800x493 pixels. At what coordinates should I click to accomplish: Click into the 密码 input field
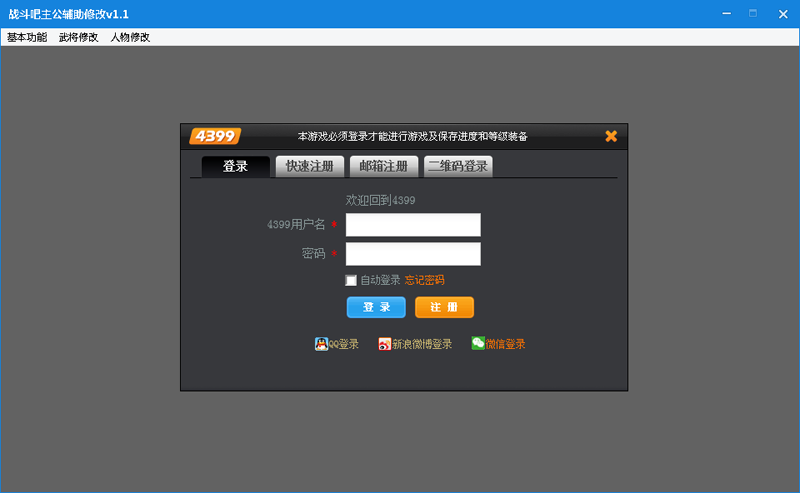413,254
